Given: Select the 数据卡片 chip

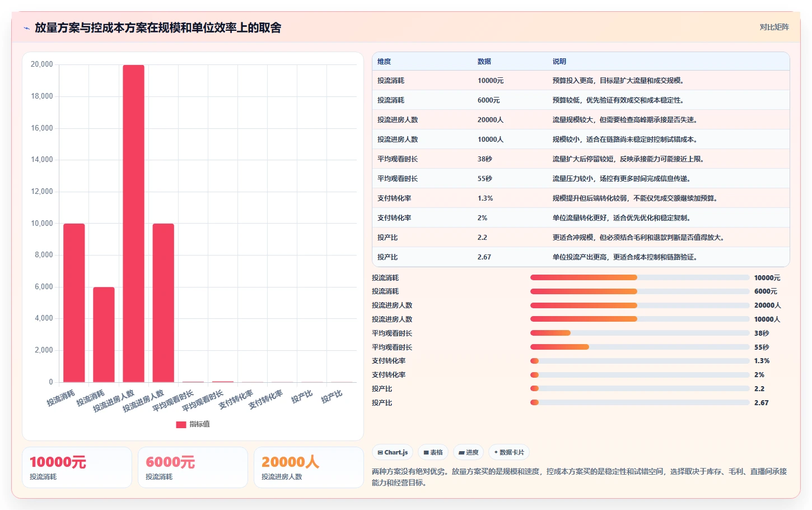Looking at the screenshot, I should click(x=509, y=452).
